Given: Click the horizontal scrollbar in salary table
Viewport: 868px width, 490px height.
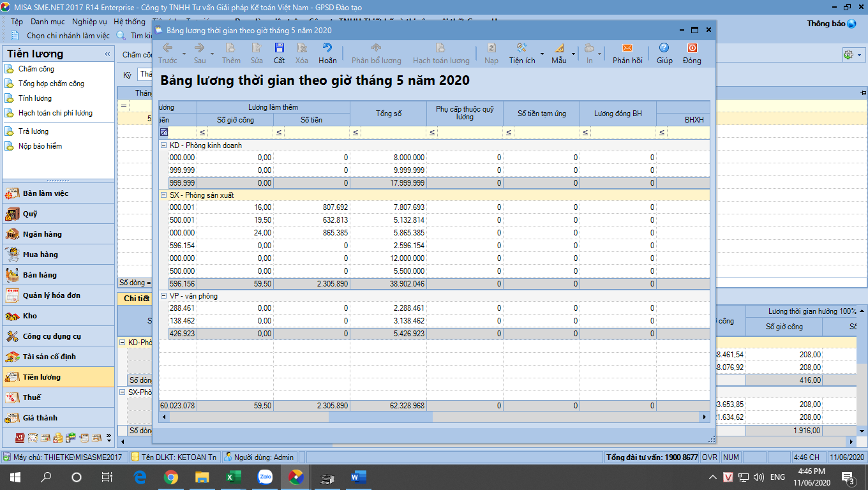Looking at the screenshot, I should [380, 417].
